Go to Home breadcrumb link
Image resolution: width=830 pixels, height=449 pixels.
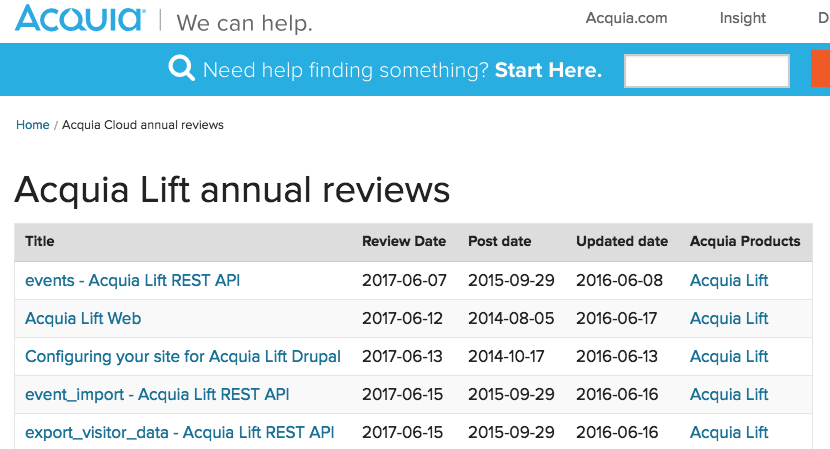[x=32, y=125]
